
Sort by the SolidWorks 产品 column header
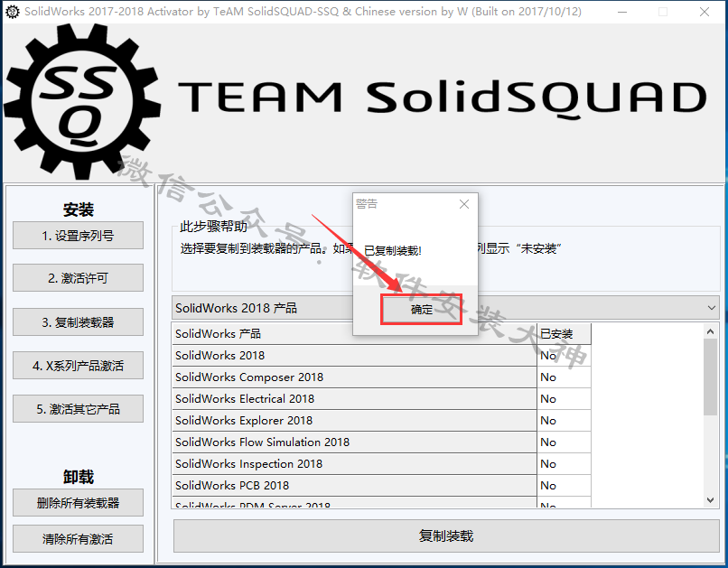click(x=354, y=333)
